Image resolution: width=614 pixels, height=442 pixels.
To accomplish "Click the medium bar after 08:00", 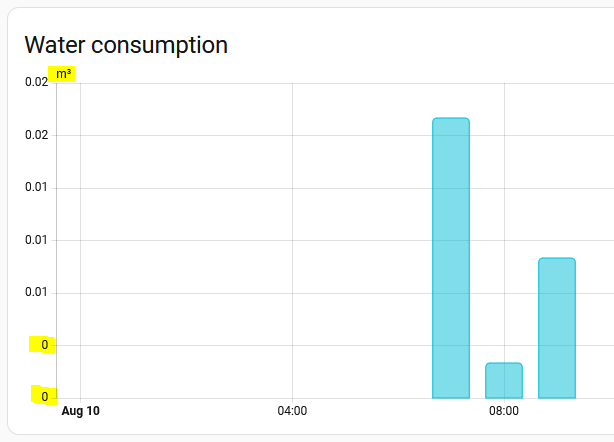I will (x=557, y=328).
